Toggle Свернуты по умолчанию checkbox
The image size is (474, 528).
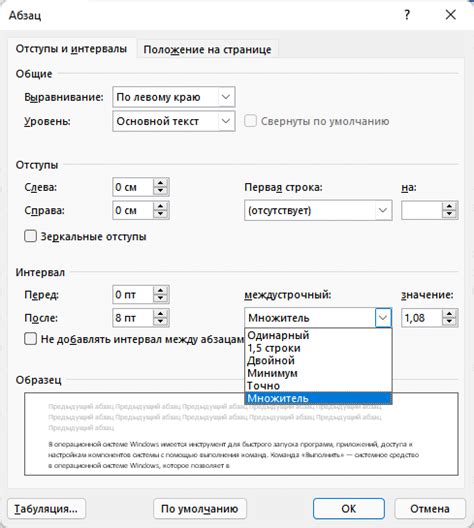pyautogui.click(x=250, y=121)
